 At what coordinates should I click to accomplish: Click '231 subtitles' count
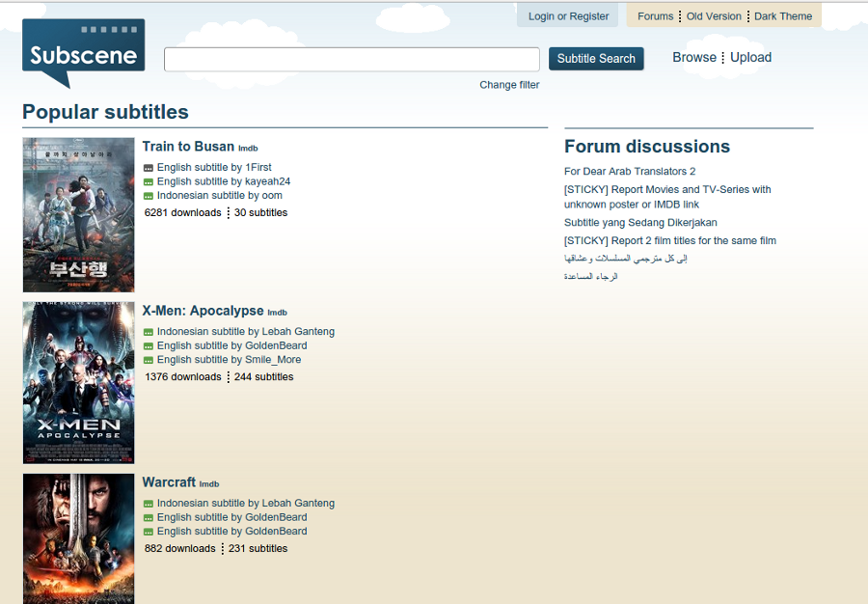tap(258, 548)
